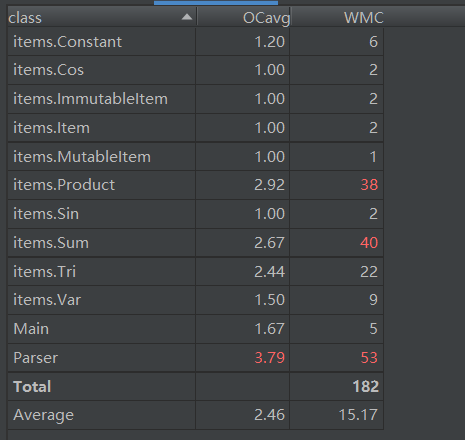Click the sort arrow in class header

[187, 17]
